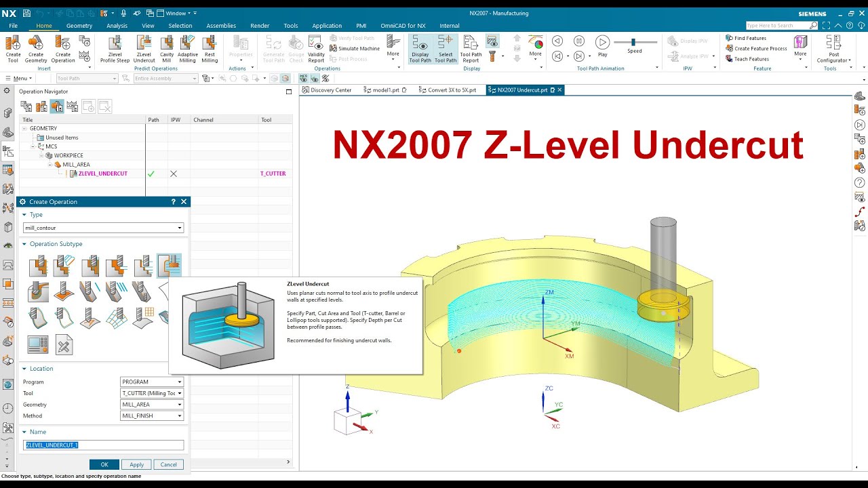868x488 pixels.
Task: Open File menu
Action: coord(13,26)
